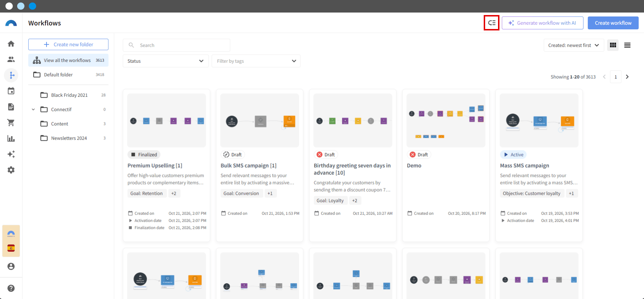Screen dimensions: 644x299
Task: Switch to list view
Action: [627, 45]
